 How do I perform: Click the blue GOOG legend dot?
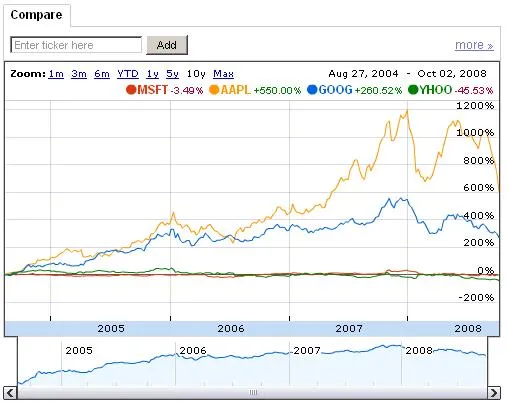(x=312, y=90)
